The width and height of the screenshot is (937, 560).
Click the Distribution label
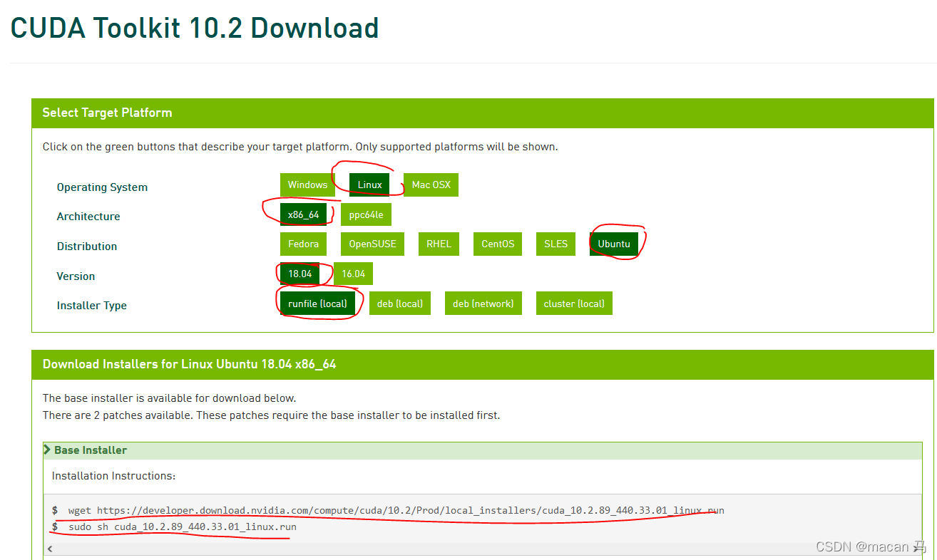tap(87, 247)
